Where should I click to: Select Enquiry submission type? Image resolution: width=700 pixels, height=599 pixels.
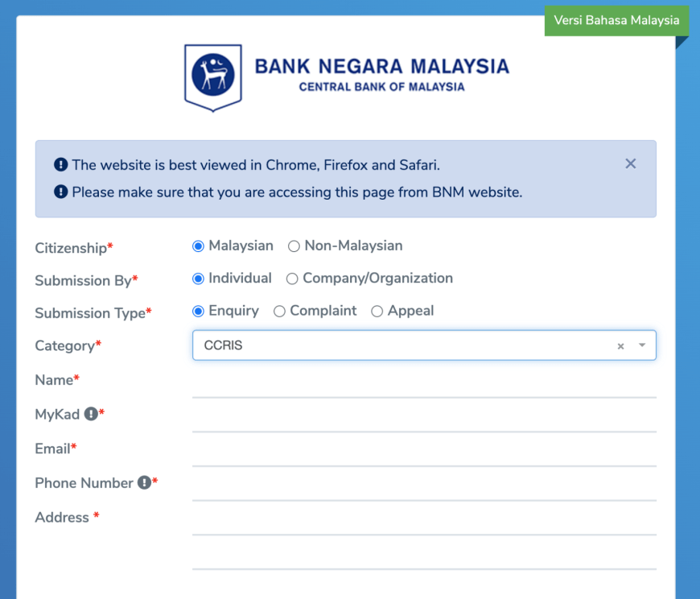pyautogui.click(x=198, y=312)
